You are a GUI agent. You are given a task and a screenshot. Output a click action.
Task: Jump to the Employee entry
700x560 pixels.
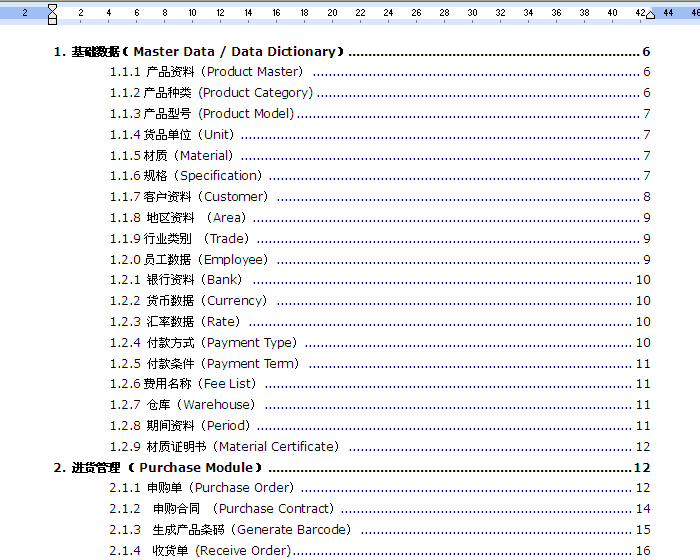189,260
